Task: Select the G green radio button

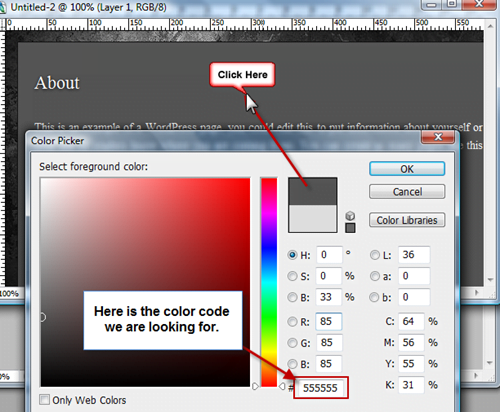Action: (x=292, y=343)
